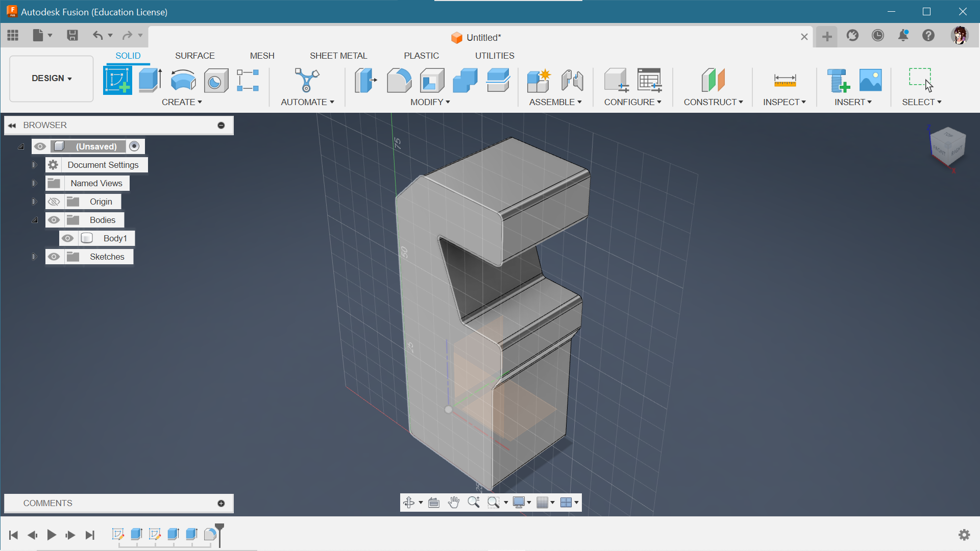The height and width of the screenshot is (551, 980).
Task: Switch to SURFACE tab
Action: tap(194, 55)
